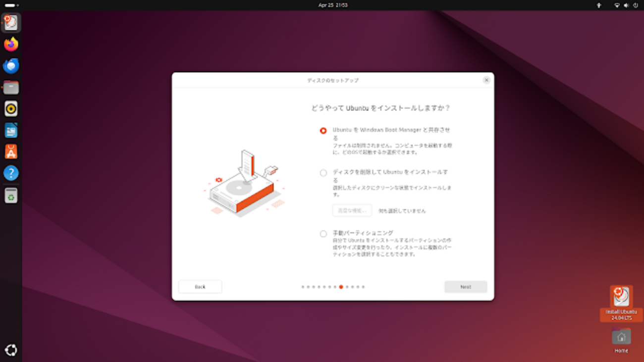Screen dimensions: 644x362
Task: Open Software Updater from the dock
Action: pos(11,194)
